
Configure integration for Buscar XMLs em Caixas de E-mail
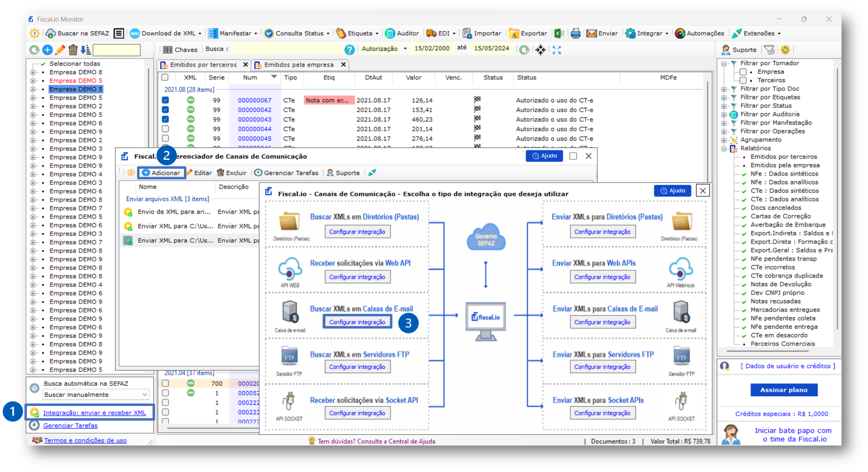pyautogui.click(x=357, y=322)
